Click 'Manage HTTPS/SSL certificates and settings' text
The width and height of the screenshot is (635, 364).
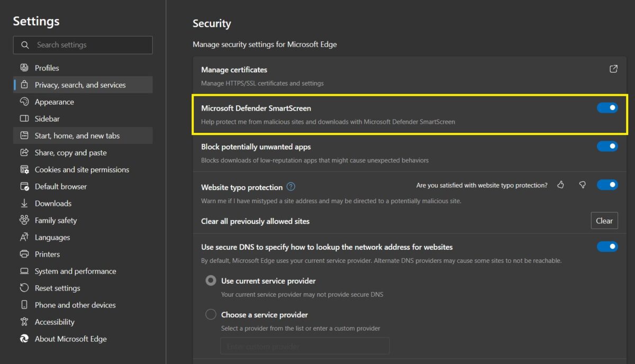[x=262, y=83]
